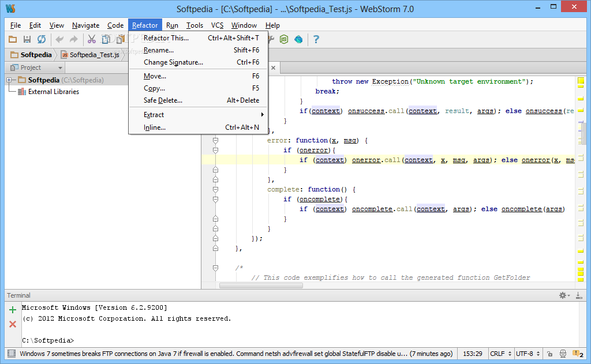This screenshot has height=364, width=591.
Task: Open the Run menu
Action: pyautogui.click(x=172, y=25)
